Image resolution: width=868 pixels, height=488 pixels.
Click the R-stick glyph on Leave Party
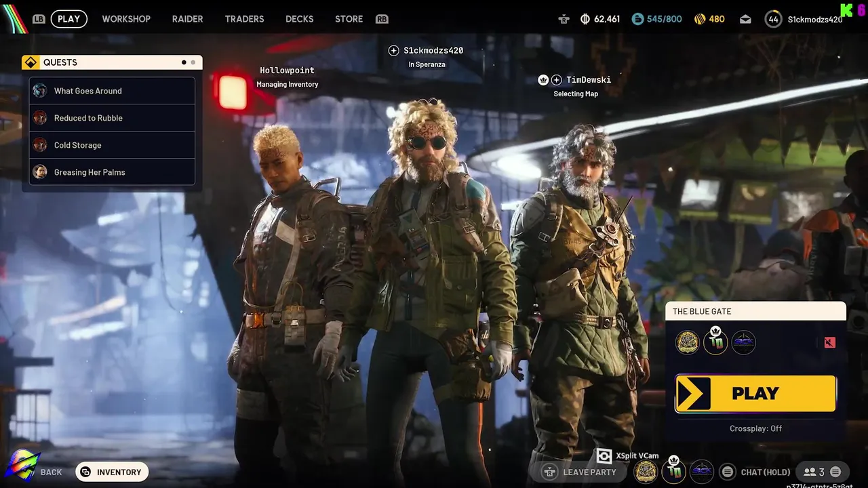tap(550, 472)
